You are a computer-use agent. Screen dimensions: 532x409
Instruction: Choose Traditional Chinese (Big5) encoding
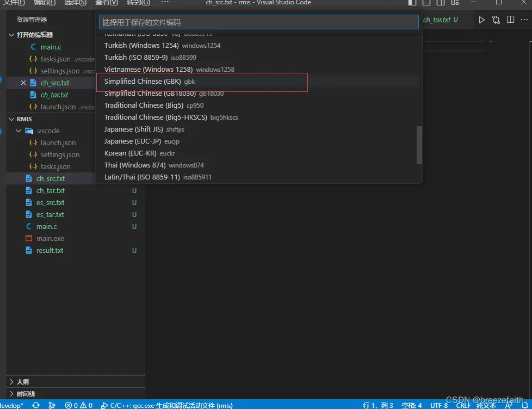pyautogui.click(x=259, y=106)
